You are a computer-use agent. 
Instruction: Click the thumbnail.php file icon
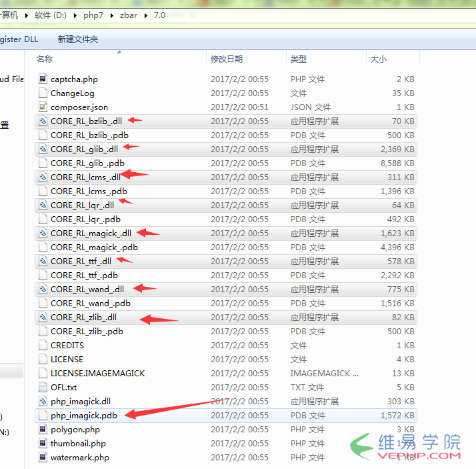click(x=43, y=444)
